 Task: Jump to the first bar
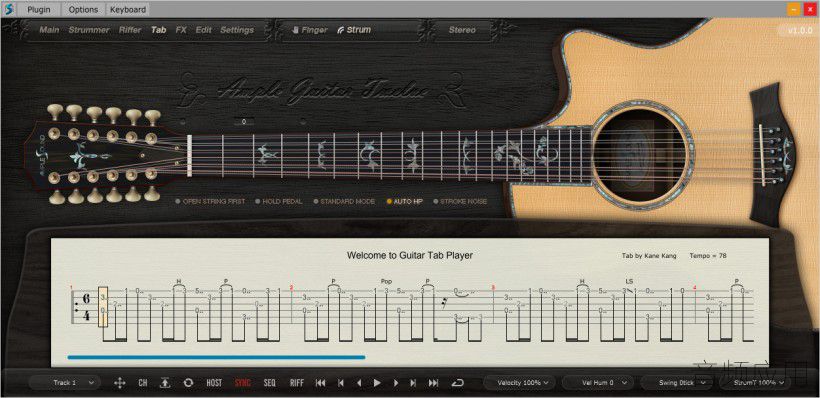(x=321, y=383)
